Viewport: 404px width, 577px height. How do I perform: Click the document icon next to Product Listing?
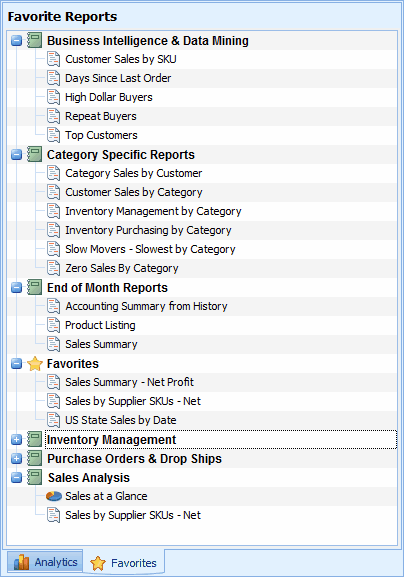[x=54, y=325]
